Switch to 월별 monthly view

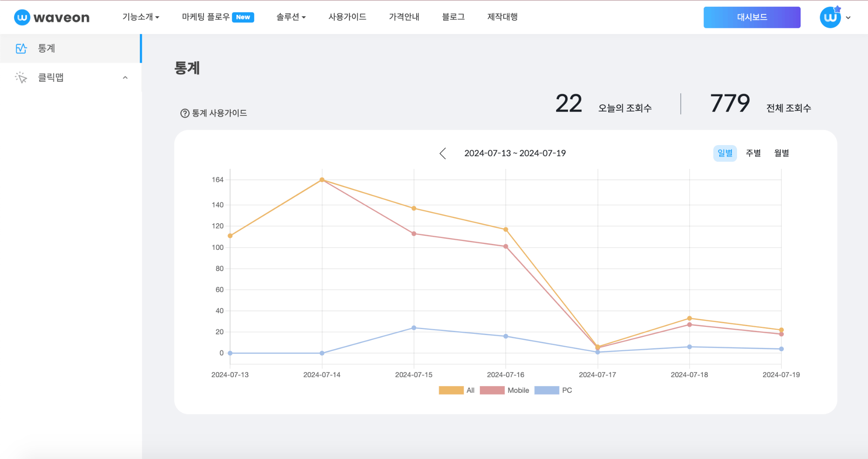coord(782,153)
